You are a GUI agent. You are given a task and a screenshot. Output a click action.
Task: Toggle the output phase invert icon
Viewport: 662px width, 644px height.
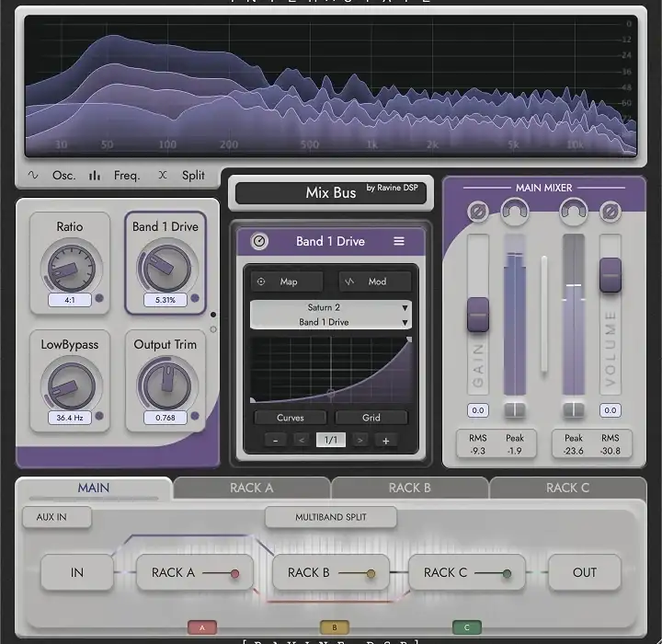(x=611, y=212)
